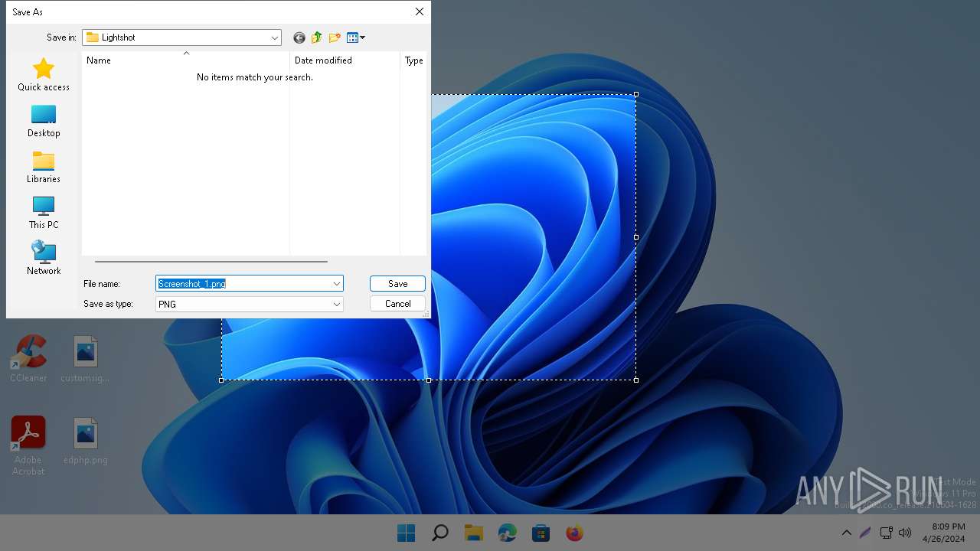The width and height of the screenshot is (980, 551).
Task: Close the Save As dialog
Action: pos(420,11)
